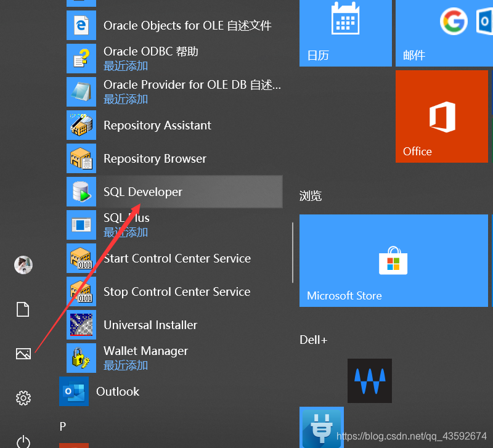The image size is (493, 448).
Task: Select Repository Assistant label
Action: (157, 125)
